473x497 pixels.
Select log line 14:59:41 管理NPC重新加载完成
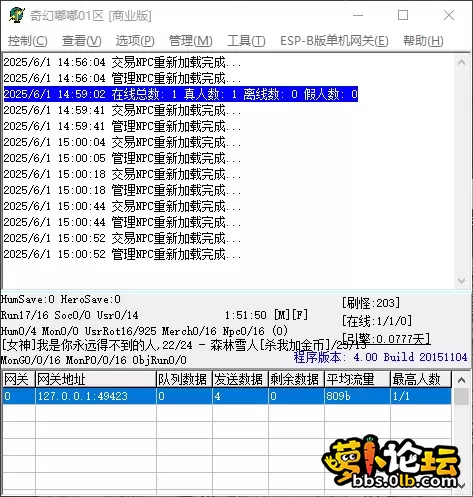click(122, 126)
